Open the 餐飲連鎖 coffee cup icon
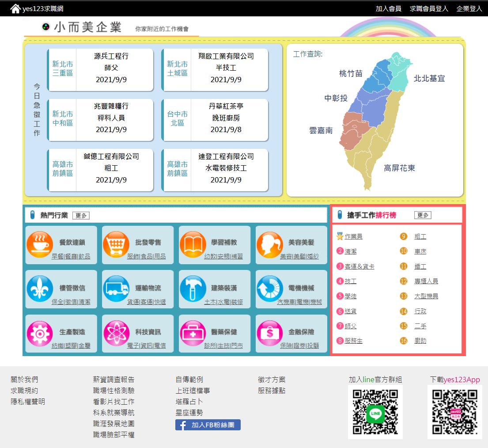Viewport: 488px width, 448px height. coord(40,243)
